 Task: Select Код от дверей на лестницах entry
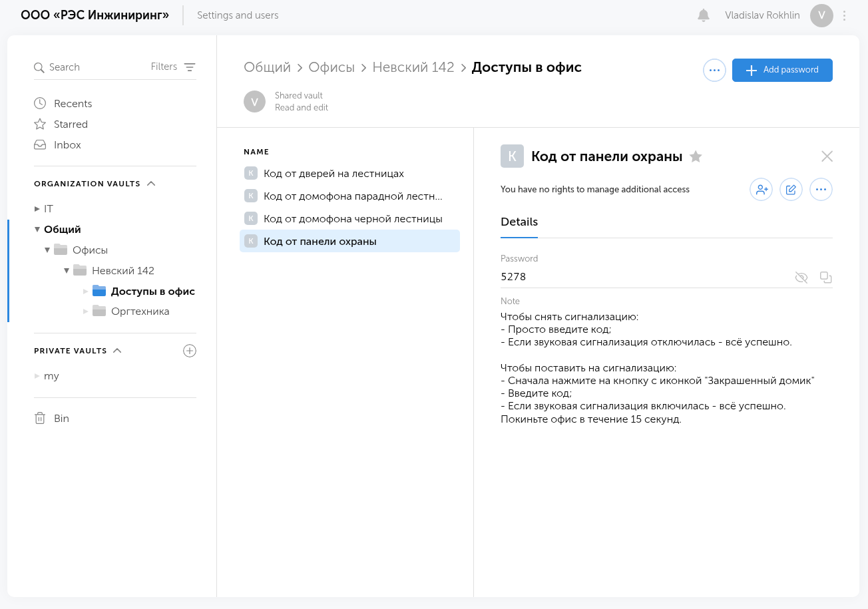click(x=333, y=174)
